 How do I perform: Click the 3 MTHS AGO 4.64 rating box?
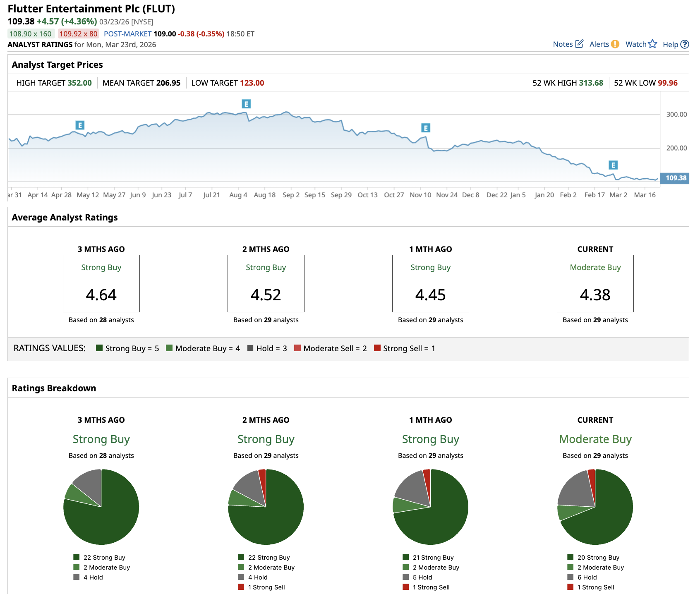[x=101, y=283]
